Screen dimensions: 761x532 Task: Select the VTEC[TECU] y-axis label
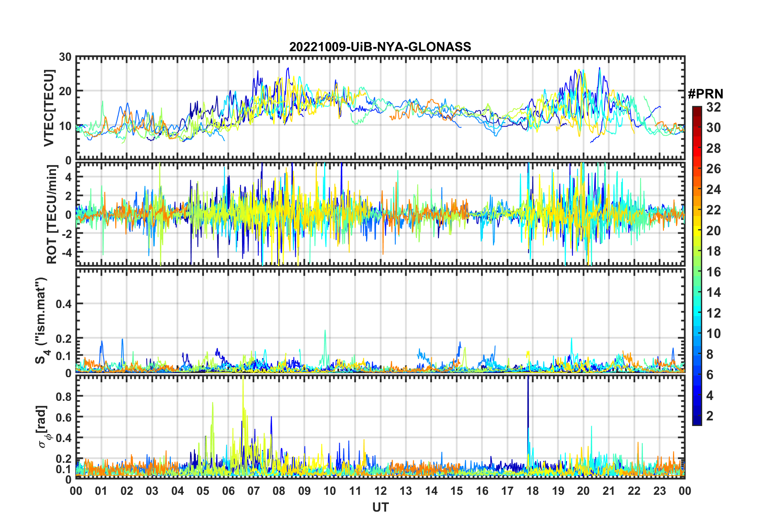(49, 108)
